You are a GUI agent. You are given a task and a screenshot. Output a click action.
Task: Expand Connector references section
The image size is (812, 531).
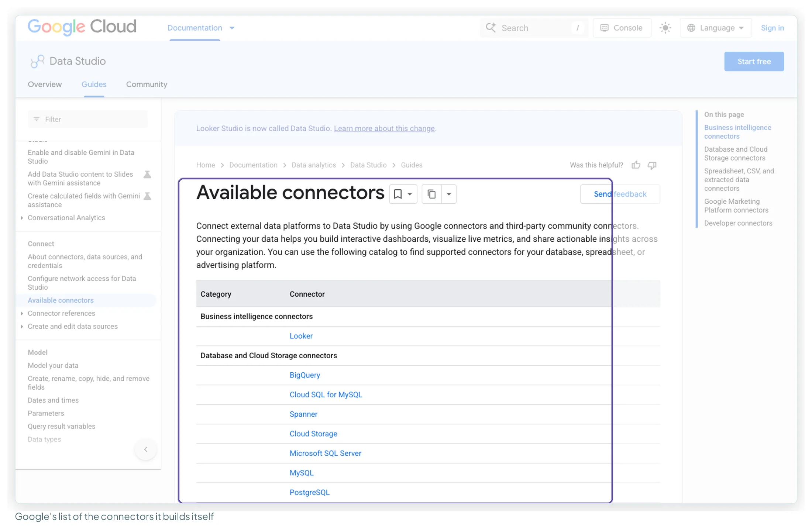[22, 313]
